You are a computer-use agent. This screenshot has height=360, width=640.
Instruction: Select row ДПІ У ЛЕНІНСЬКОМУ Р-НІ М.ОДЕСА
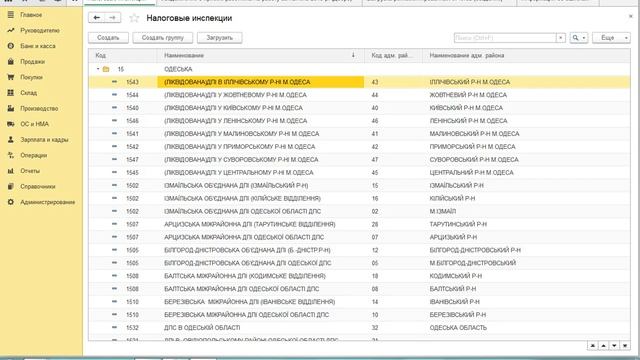[x=359, y=121]
